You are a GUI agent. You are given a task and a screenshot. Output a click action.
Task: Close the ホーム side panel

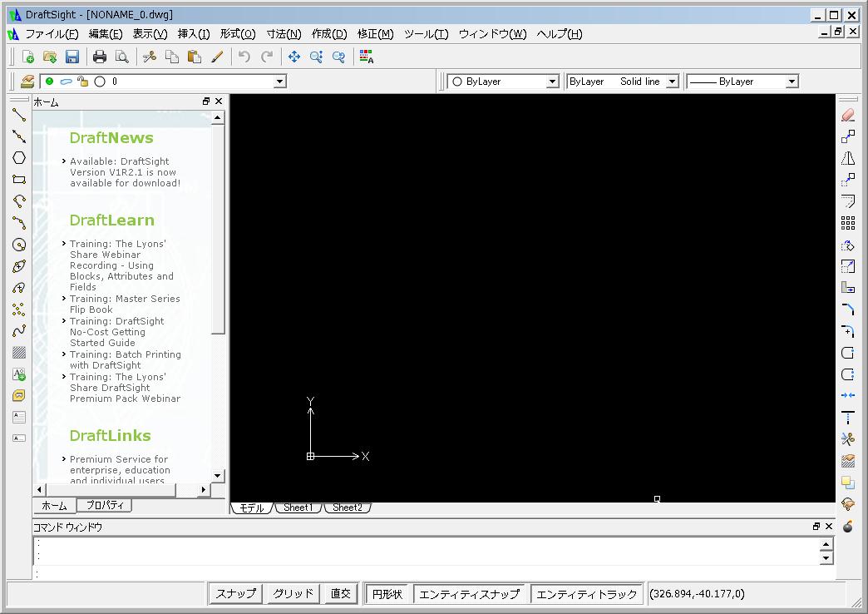pyautogui.click(x=219, y=101)
